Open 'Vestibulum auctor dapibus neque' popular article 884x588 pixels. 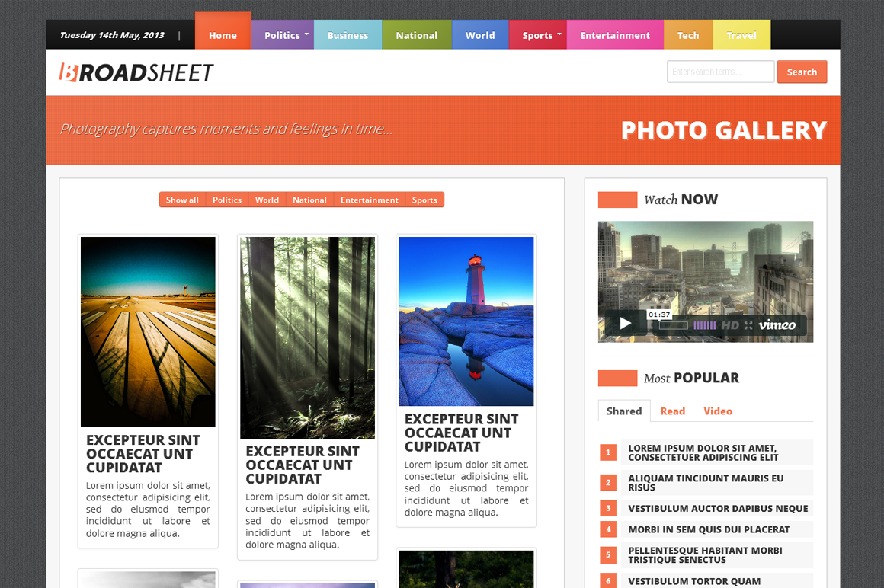(x=717, y=508)
